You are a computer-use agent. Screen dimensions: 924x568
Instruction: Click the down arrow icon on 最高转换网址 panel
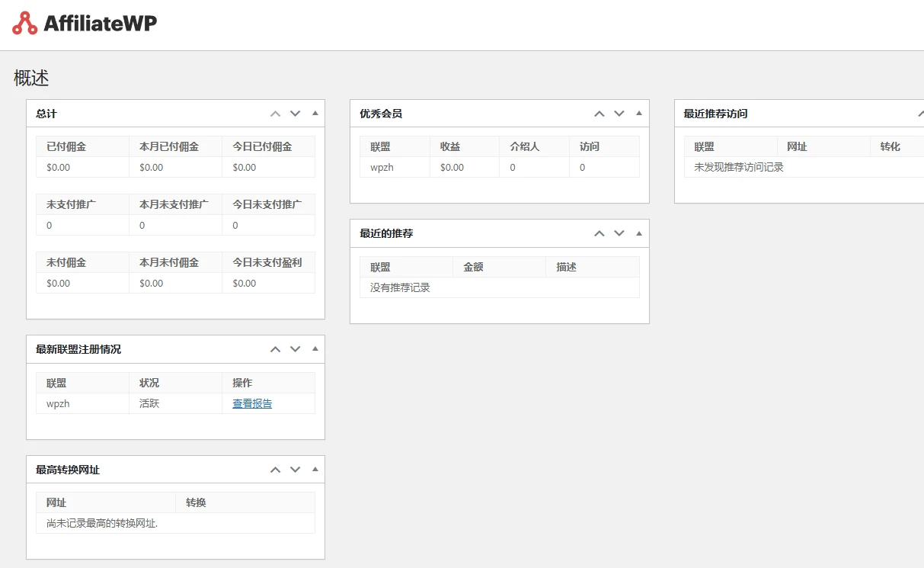point(295,470)
